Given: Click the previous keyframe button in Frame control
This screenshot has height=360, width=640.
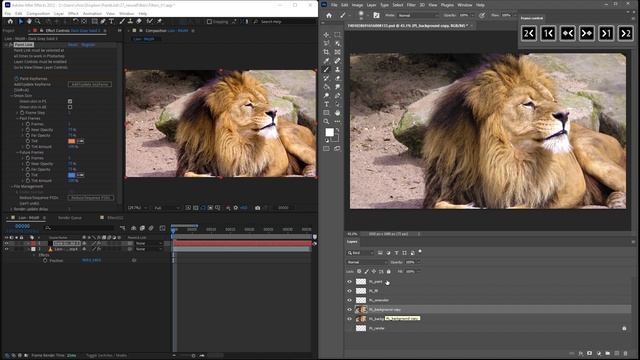Looking at the screenshot, I should pyautogui.click(x=567, y=33).
